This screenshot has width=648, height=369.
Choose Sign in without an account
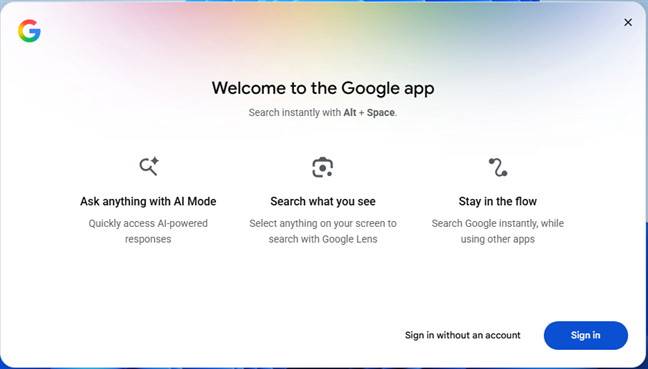coord(462,335)
